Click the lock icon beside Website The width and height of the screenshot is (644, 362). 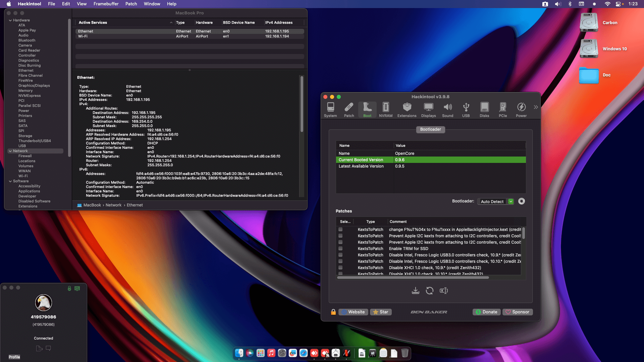pyautogui.click(x=333, y=312)
